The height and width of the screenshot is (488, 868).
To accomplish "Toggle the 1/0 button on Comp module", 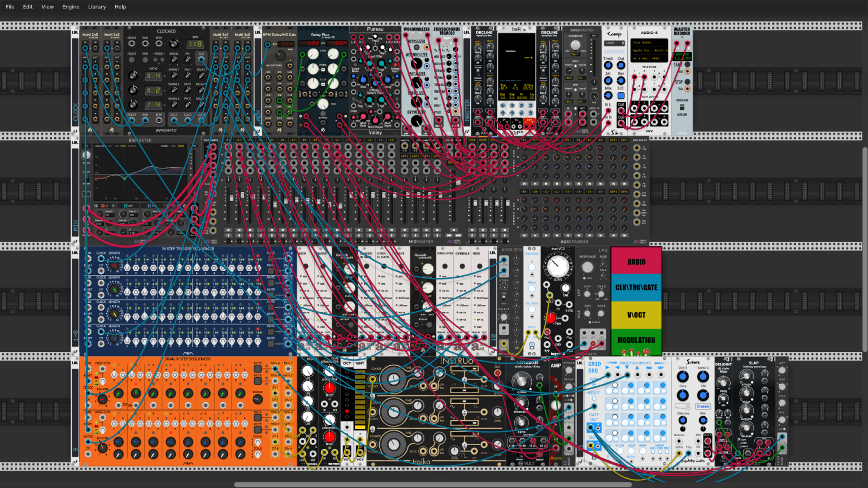I will point(621,95).
